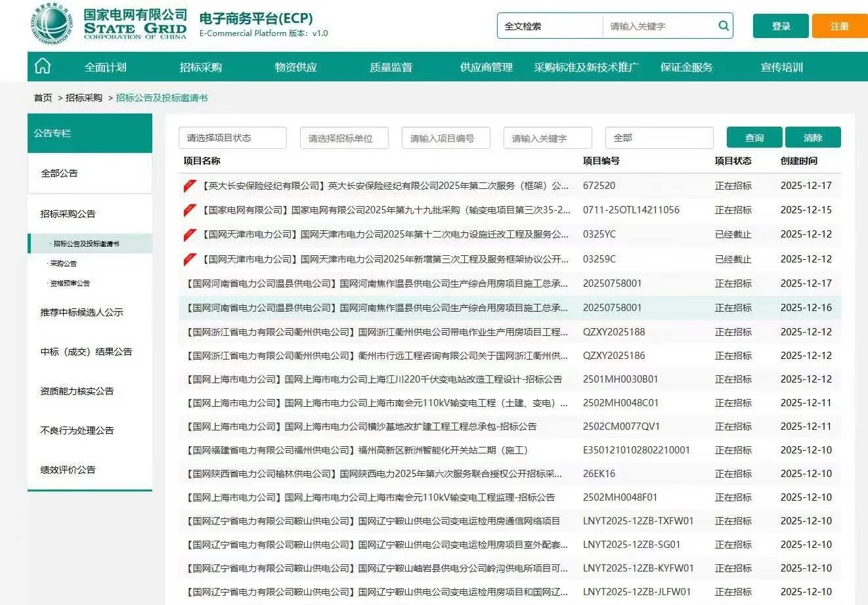Open 福州高新区新洲智能化开关站二期 announcement
This screenshot has height=605, width=868.
357,450
